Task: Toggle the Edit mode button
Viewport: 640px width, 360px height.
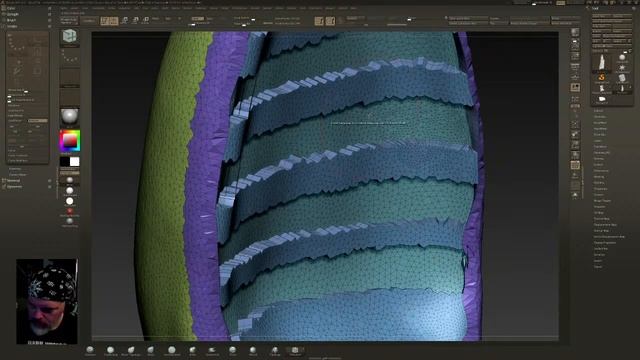Action: tap(105, 20)
